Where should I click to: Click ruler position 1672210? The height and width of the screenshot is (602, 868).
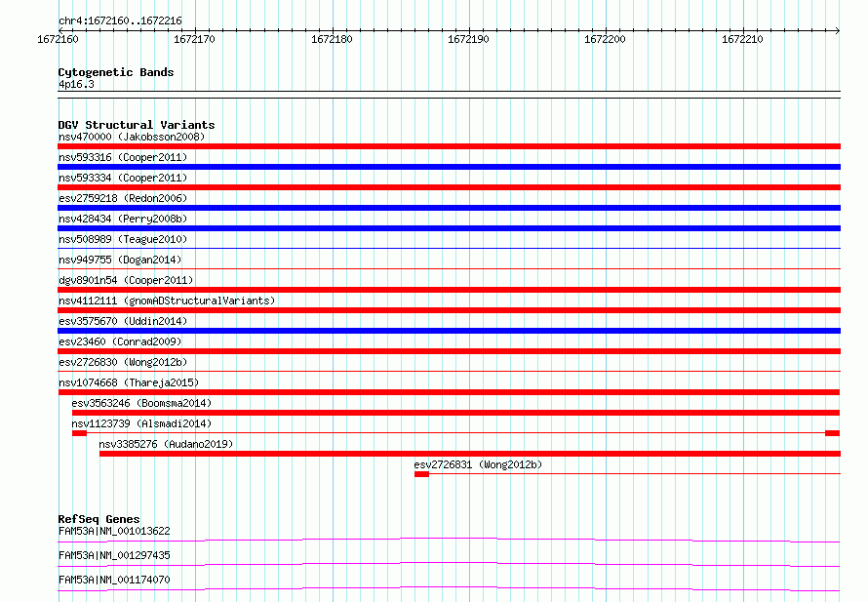pyautogui.click(x=742, y=39)
